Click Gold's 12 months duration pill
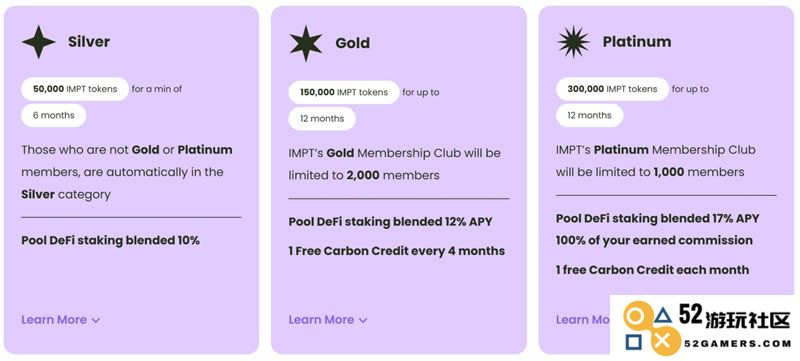 point(322,119)
